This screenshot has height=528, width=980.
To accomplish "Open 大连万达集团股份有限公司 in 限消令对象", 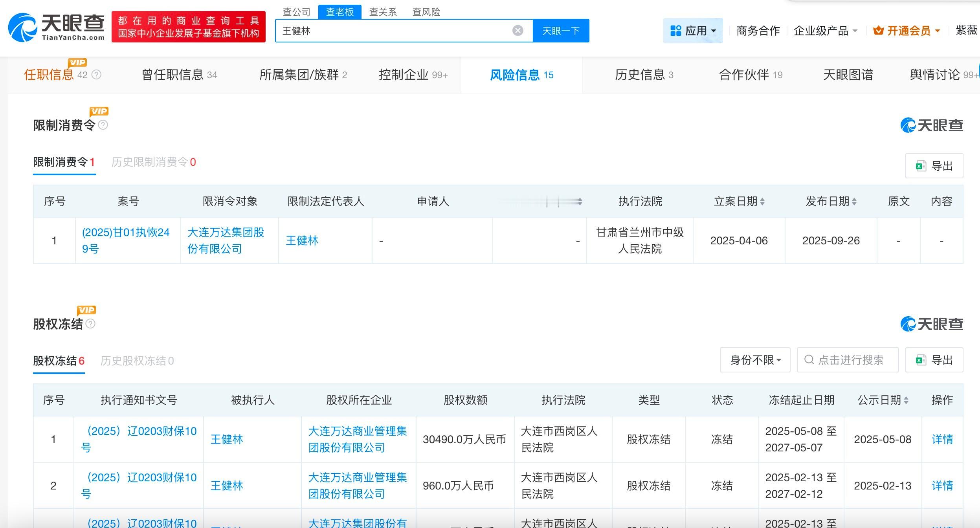I will pyautogui.click(x=226, y=240).
